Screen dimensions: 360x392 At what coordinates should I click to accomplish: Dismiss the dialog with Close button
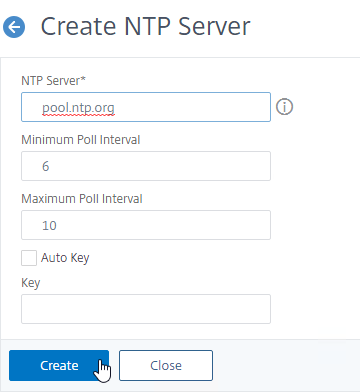[166, 365]
